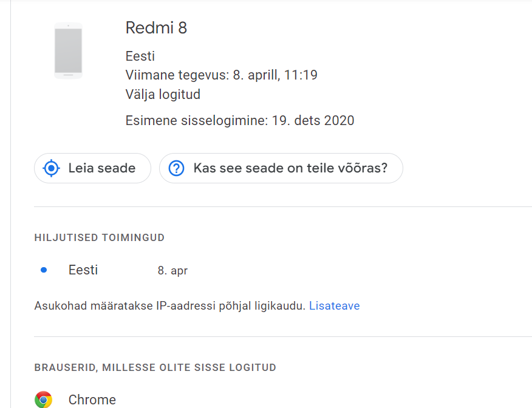
Task: Click the Esimene sisselogimine date line
Action: point(239,120)
